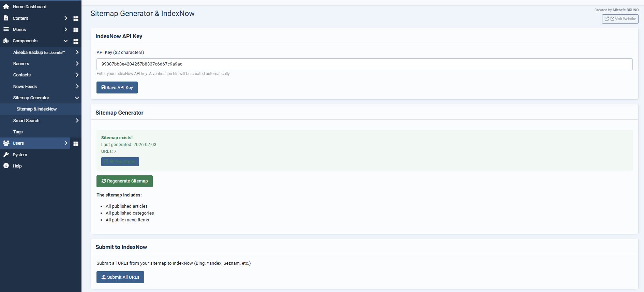Screen dimensions: 644x292
Task: Click the 'IndexNow API Key' heading
Action: pos(119,36)
